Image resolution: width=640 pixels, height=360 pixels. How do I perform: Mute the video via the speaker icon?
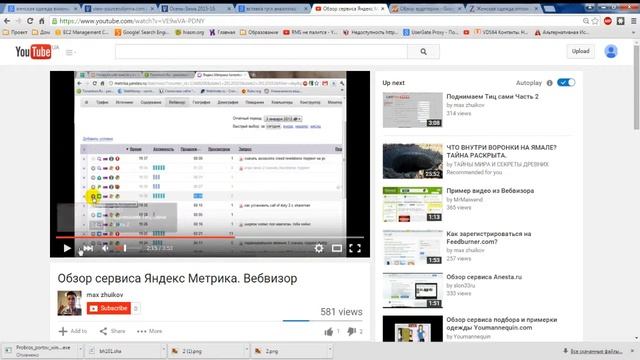point(106,248)
